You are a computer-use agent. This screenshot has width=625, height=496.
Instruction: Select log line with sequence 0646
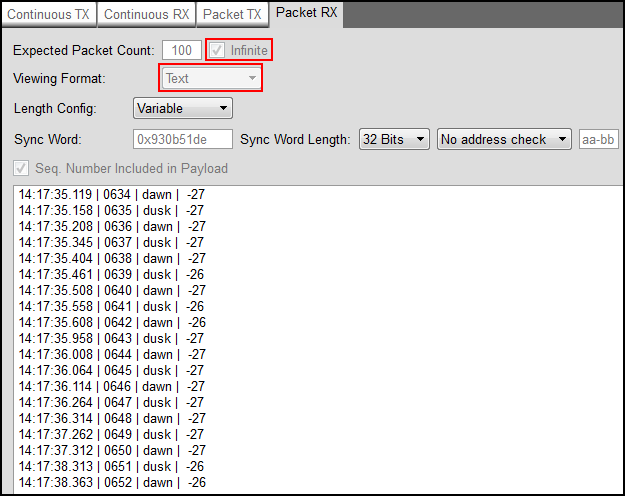coord(112,386)
